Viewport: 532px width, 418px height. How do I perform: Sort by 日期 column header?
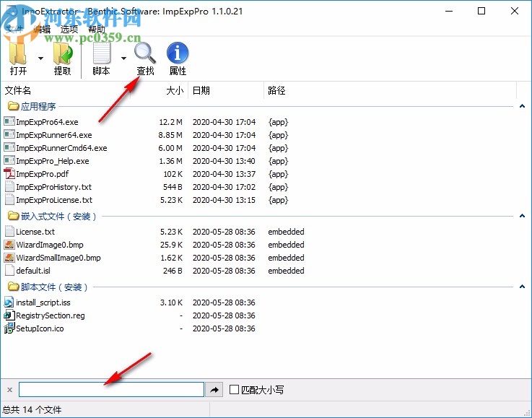pyautogui.click(x=226, y=90)
